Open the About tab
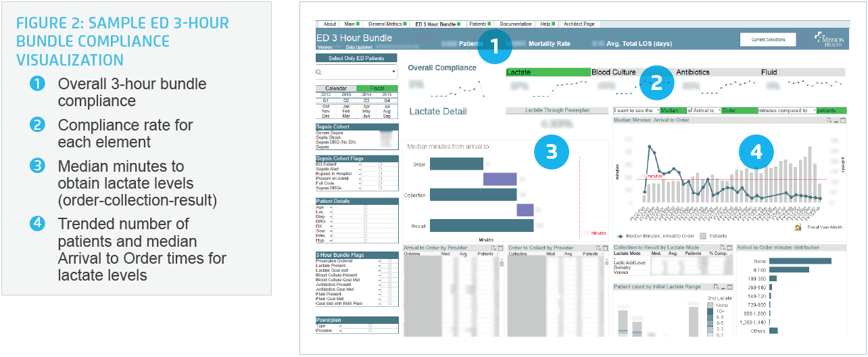This screenshot has width=868, height=357. [x=329, y=24]
